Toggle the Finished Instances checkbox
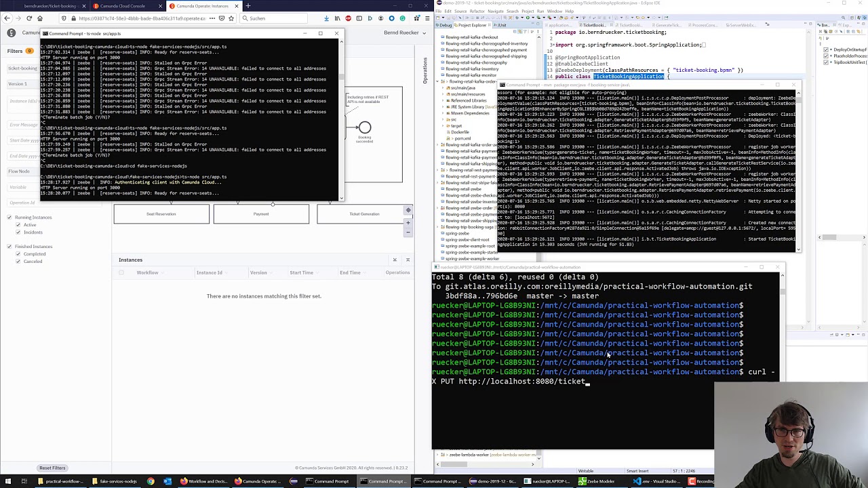 [x=9, y=247]
